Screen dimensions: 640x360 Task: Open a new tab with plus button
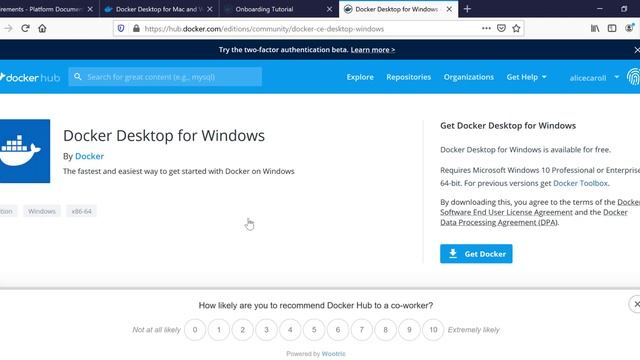point(467,9)
